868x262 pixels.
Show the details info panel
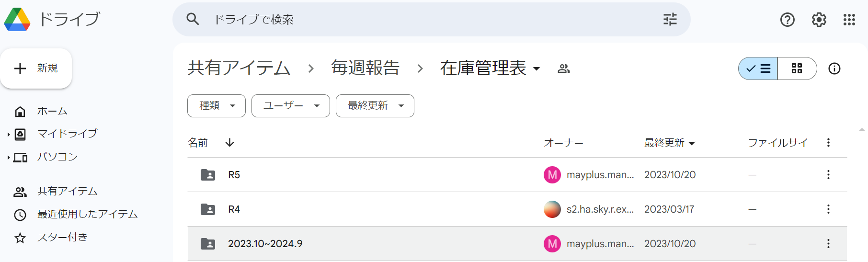[834, 68]
